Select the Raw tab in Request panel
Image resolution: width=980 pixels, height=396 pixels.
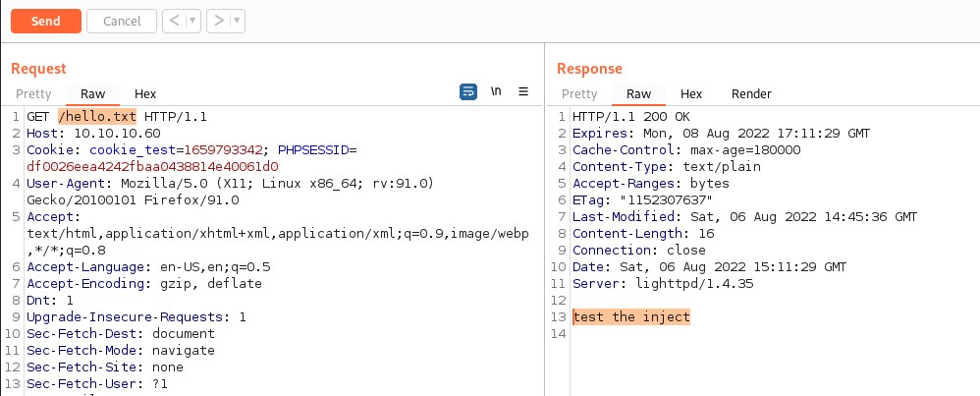click(92, 94)
